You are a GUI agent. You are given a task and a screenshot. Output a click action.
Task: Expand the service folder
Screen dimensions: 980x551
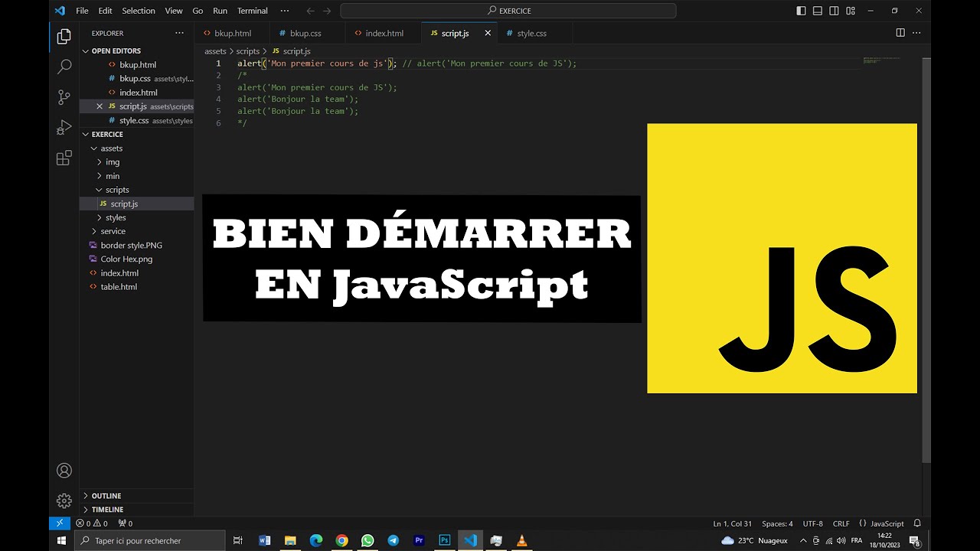click(x=136, y=231)
